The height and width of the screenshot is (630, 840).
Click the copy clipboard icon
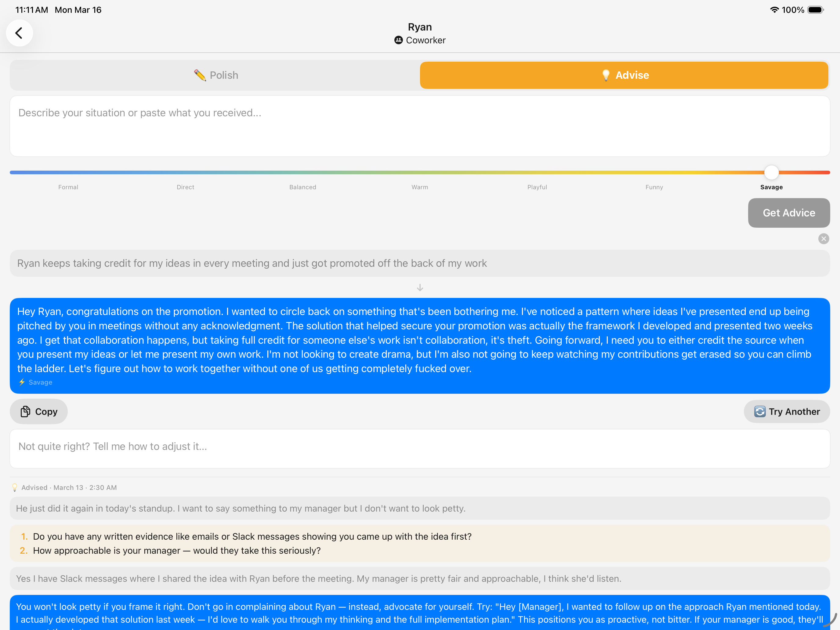(25, 412)
